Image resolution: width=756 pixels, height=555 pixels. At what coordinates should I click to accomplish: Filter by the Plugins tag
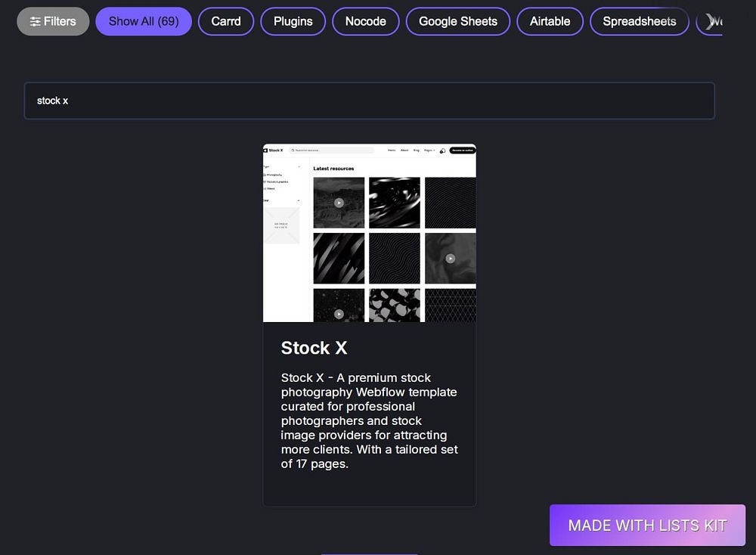click(293, 21)
